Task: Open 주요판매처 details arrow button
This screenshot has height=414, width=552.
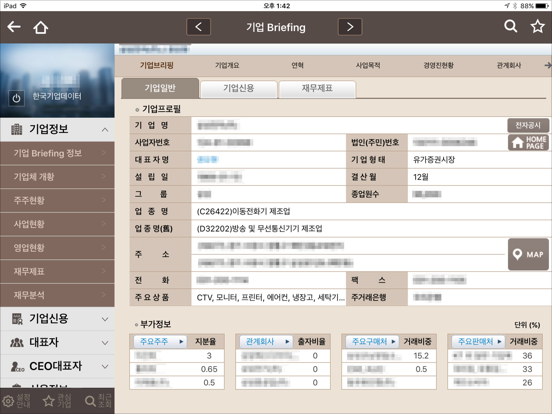Action: point(478,341)
